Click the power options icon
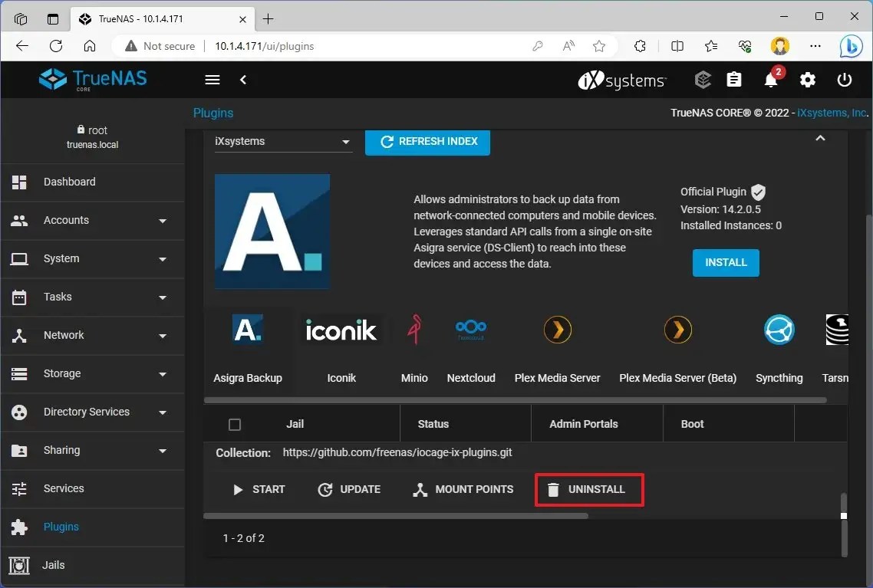This screenshot has height=588, width=873. [x=844, y=80]
